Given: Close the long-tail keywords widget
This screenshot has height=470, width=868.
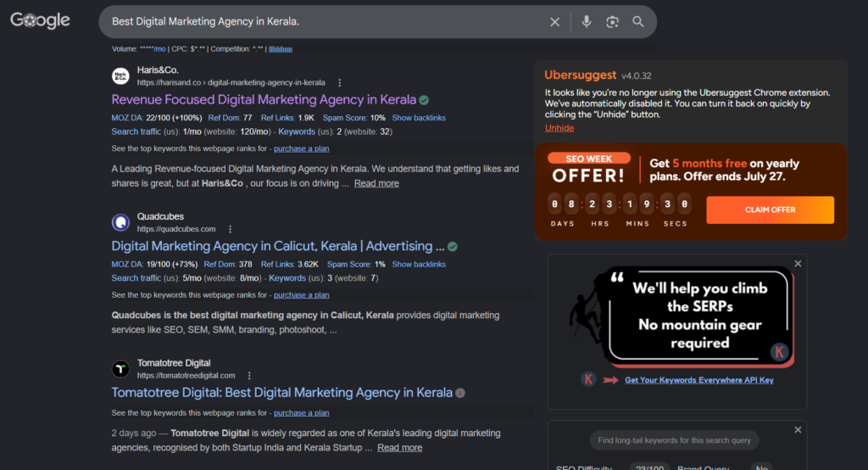Looking at the screenshot, I should click(x=798, y=430).
